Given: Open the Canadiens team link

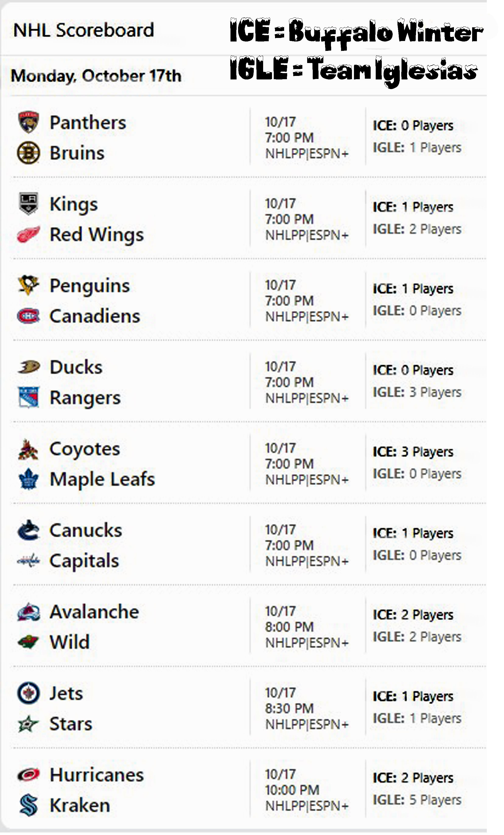Looking at the screenshot, I should [95, 316].
